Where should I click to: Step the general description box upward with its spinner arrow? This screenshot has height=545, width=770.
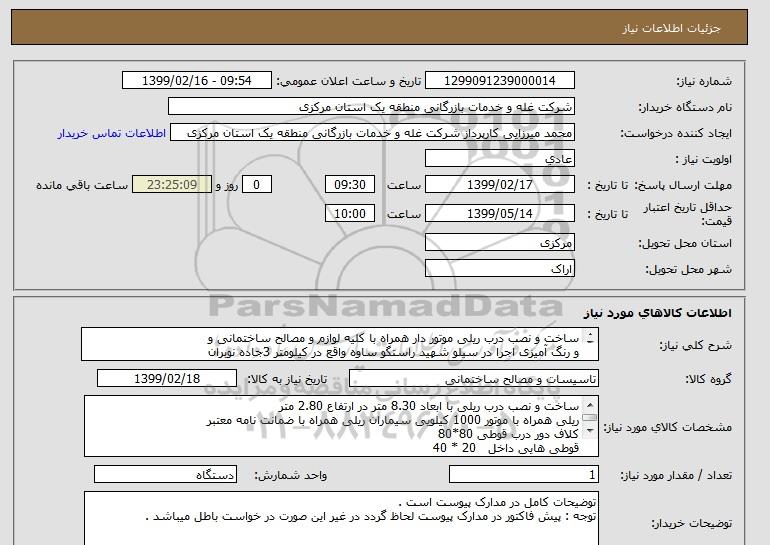[x=590, y=333]
